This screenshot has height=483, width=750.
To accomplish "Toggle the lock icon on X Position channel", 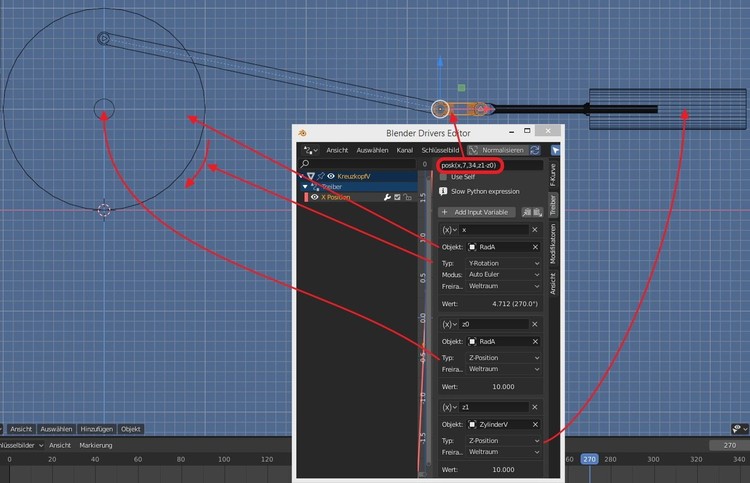I will (x=407, y=197).
